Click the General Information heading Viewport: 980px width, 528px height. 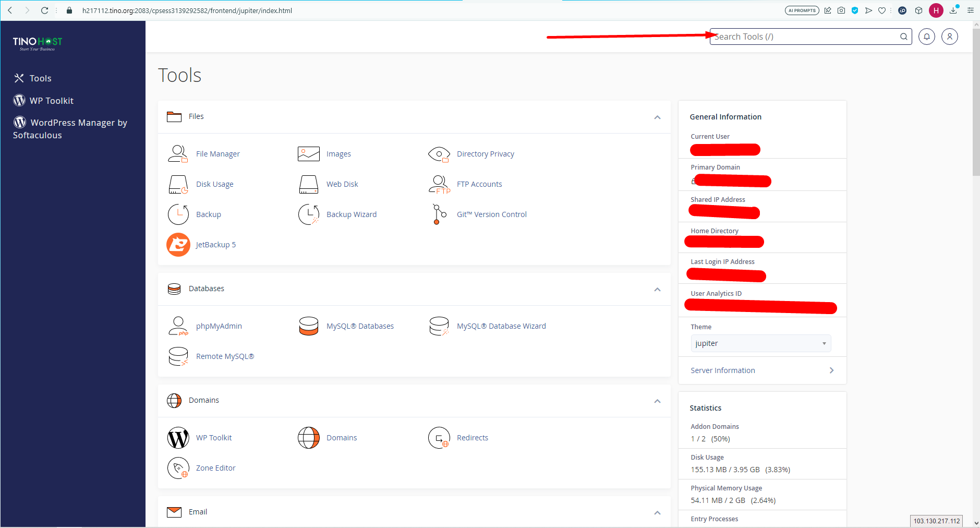(x=725, y=117)
